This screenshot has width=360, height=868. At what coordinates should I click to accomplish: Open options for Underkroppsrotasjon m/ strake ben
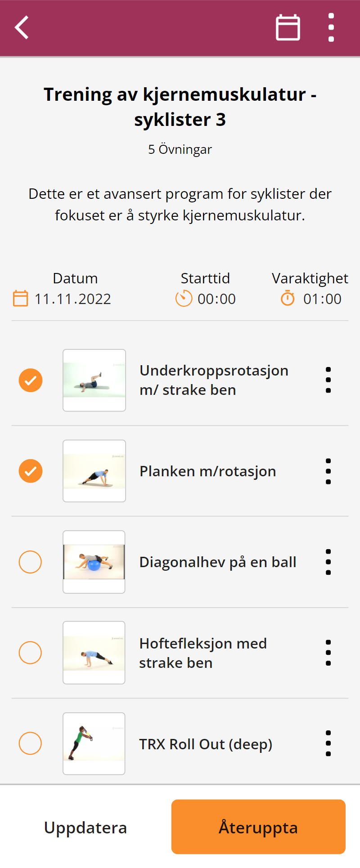pyautogui.click(x=328, y=380)
